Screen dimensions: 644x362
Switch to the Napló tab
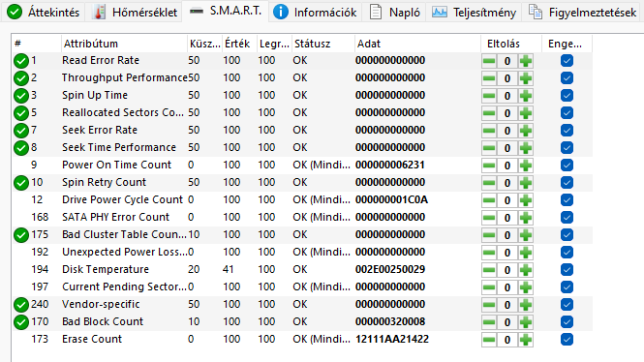tap(395, 13)
